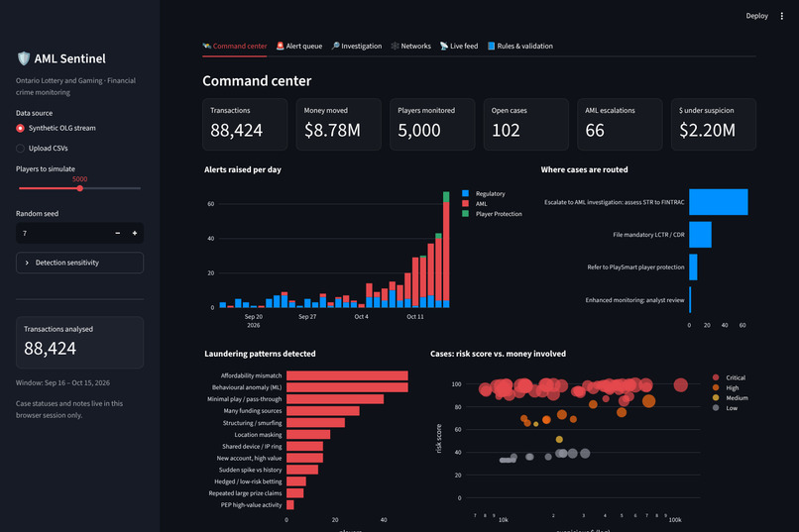Click the File mandatory LCTR / CDR bar
The width and height of the screenshot is (799, 532).
(700, 235)
